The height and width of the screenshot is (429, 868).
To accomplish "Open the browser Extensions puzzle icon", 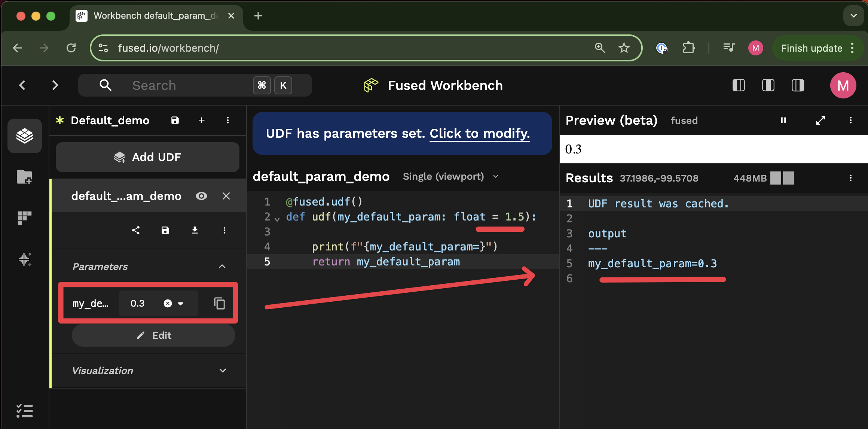I will pyautogui.click(x=688, y=48).
